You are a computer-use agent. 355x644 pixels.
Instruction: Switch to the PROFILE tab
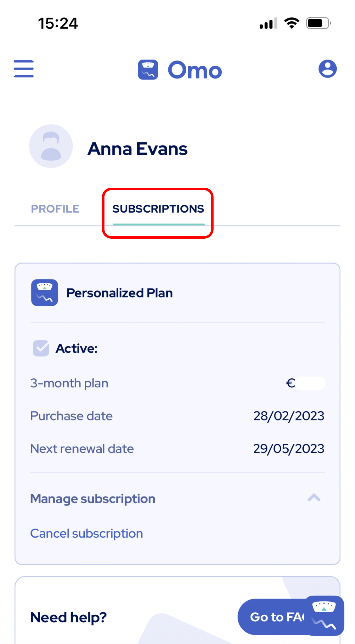55,209
